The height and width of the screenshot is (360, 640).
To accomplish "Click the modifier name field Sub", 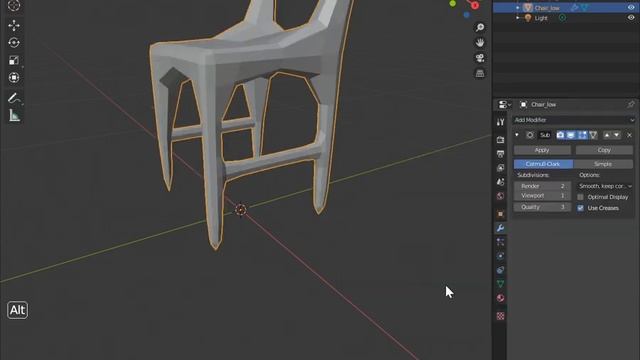I will [x=545, y=135].
